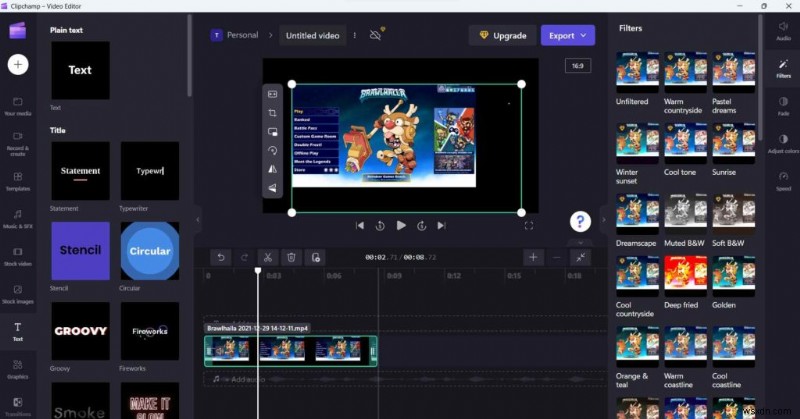
Task: Select the Brawlhalla mp4 clip on timeline
Action: point(291,351)
